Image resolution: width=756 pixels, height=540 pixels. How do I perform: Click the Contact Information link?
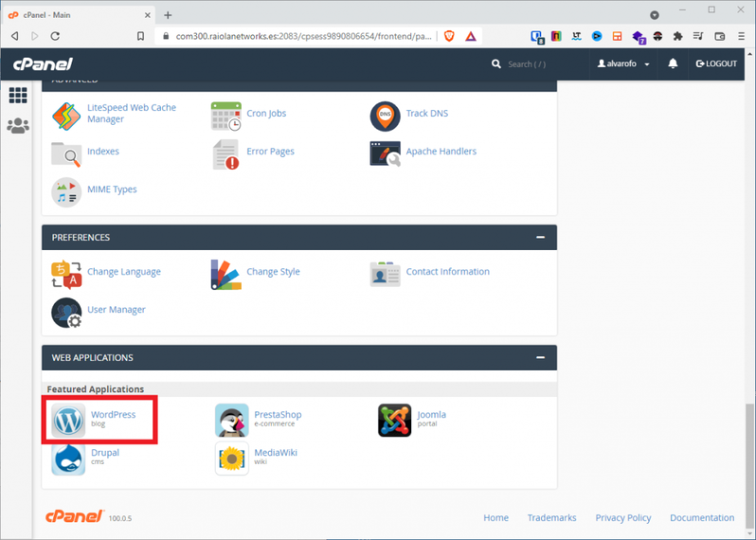447,272
